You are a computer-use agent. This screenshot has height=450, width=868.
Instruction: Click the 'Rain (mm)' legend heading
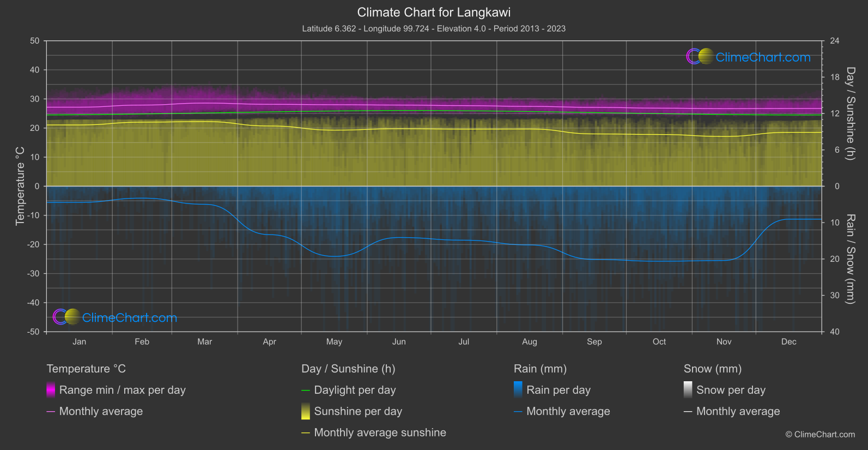(540, 369)
